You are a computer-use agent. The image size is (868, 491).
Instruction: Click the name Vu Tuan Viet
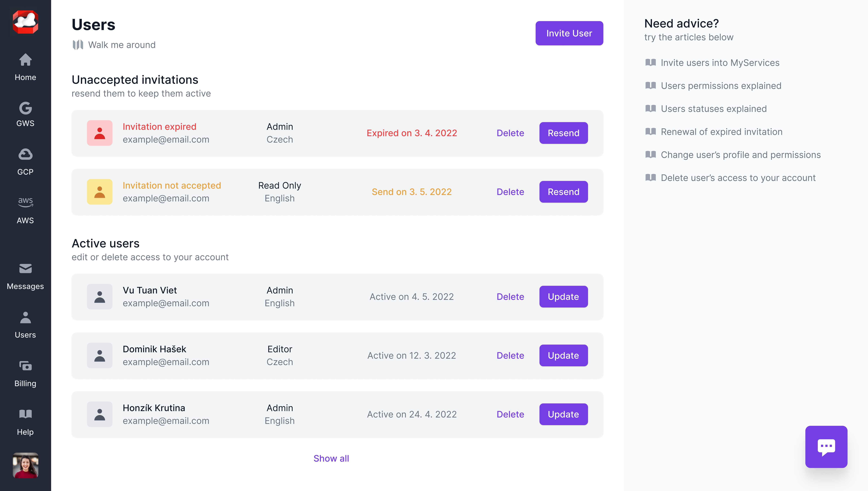pos(150,290)
